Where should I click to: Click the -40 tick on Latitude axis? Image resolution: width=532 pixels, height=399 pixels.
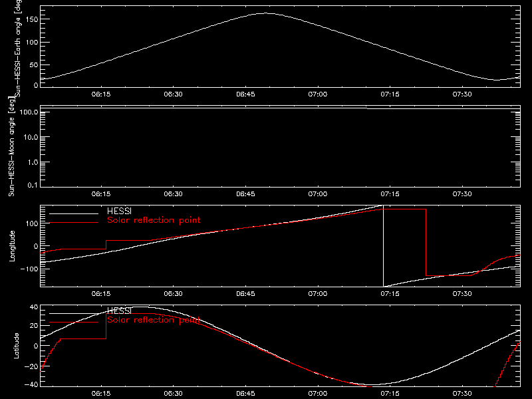tap(31, 385)
